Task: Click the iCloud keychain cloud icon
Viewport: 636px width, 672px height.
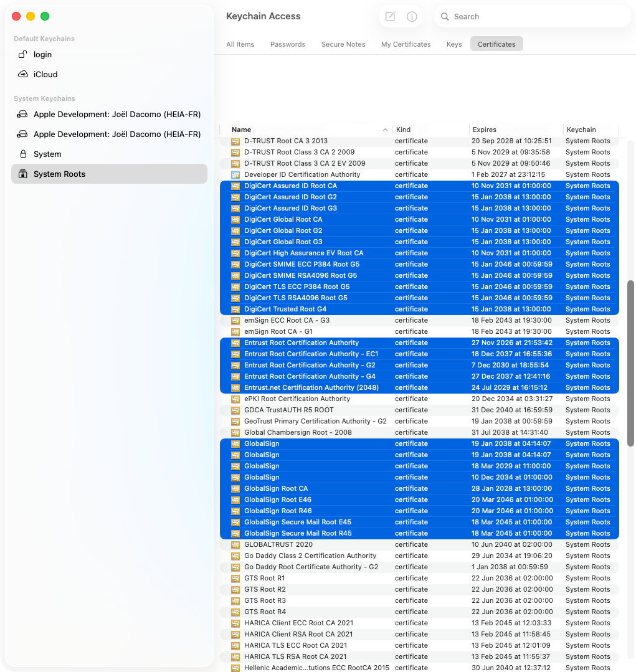Action: [x=22, y=74]
